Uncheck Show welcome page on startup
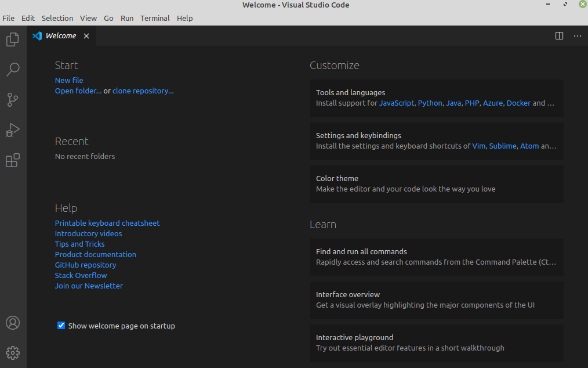The image size is (588, 368). 61,326
